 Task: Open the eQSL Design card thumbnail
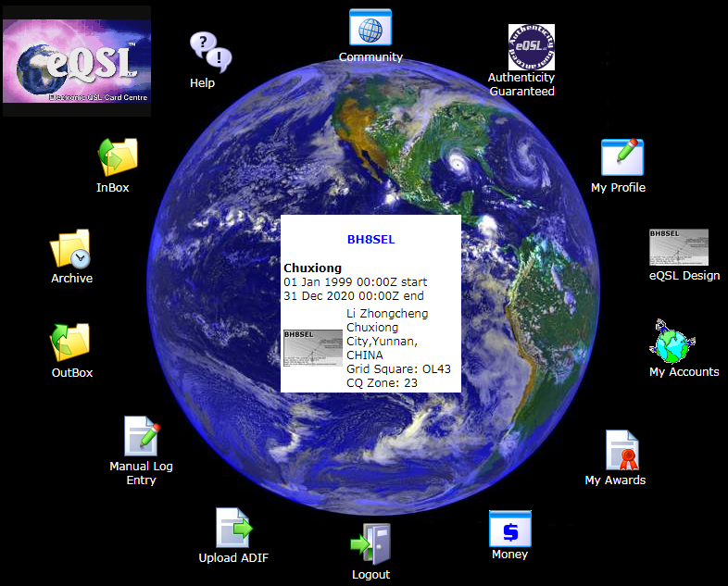[x=679, y=247]
